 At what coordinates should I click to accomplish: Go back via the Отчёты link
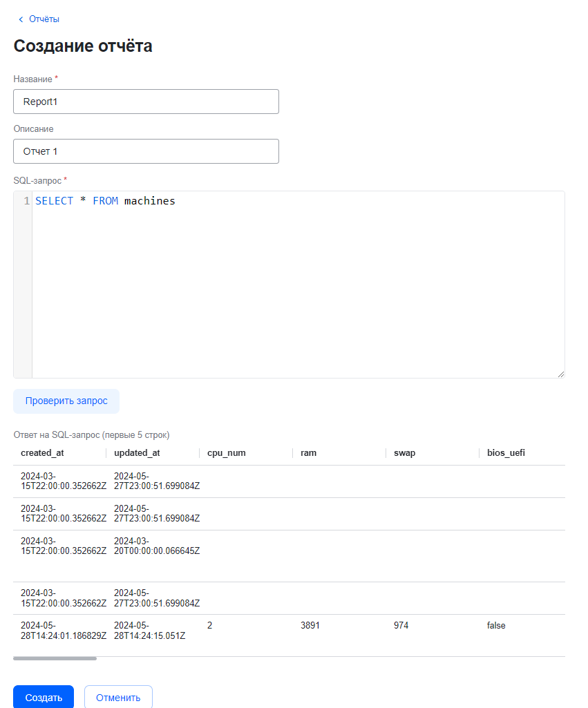point(44,19)
